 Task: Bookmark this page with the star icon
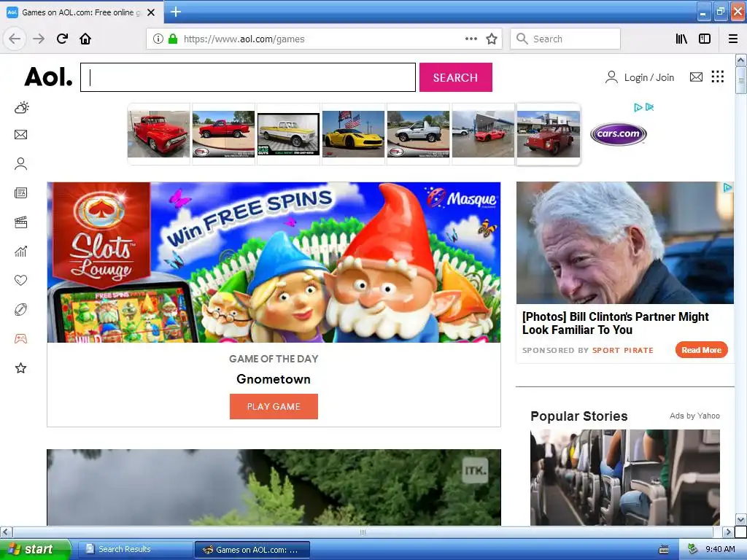click(492, 39)
